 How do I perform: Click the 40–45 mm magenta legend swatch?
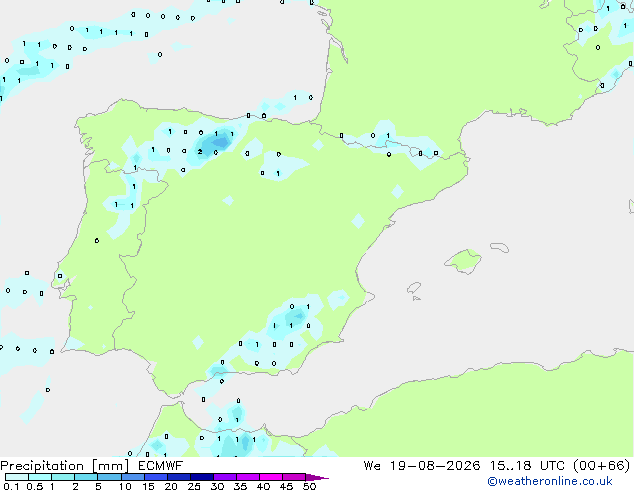click(271, 477)
